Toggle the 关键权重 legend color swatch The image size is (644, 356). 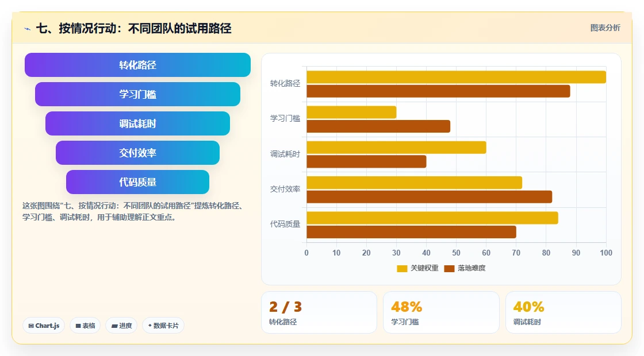(x=402, y=268)
